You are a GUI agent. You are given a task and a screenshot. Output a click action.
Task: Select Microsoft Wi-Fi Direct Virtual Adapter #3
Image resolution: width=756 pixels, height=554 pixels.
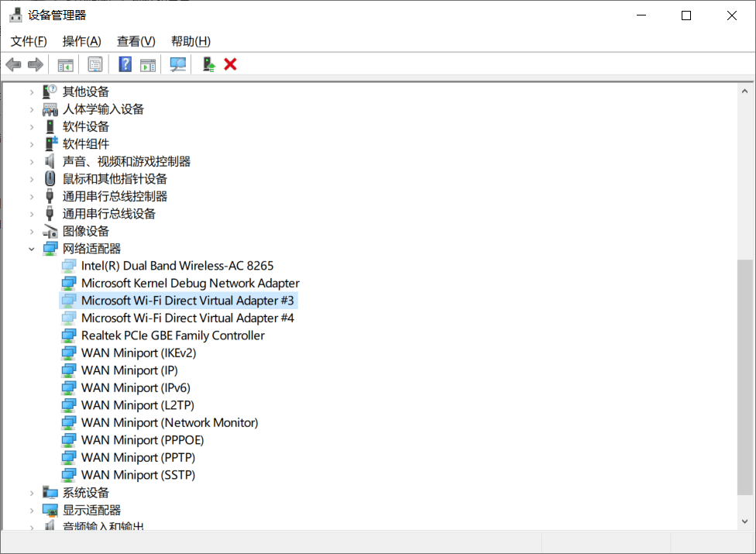pos(187,301)
